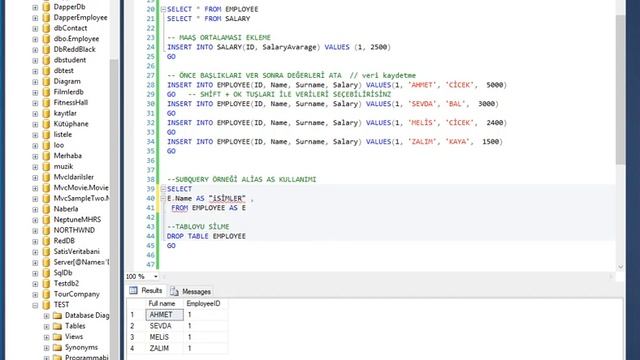Expand the dbContact database node

point(35,29)
